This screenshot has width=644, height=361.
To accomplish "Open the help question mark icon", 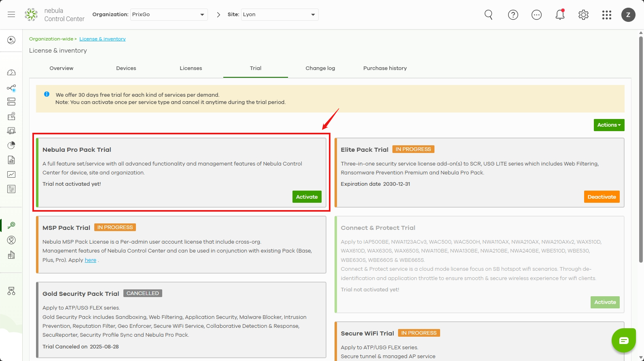I will click(x=513, y=15).
